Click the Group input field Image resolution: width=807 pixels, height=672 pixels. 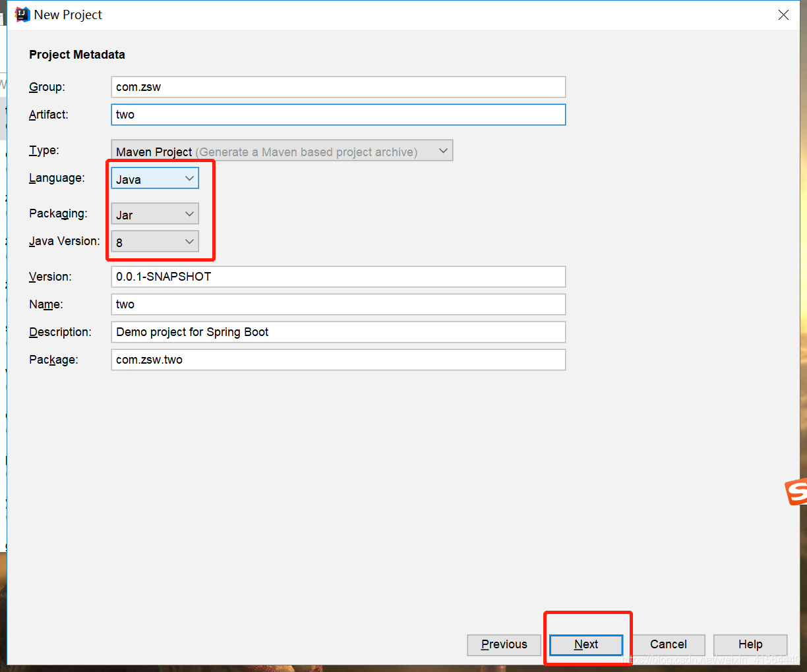pyautogui.click(x=338, y=87)
